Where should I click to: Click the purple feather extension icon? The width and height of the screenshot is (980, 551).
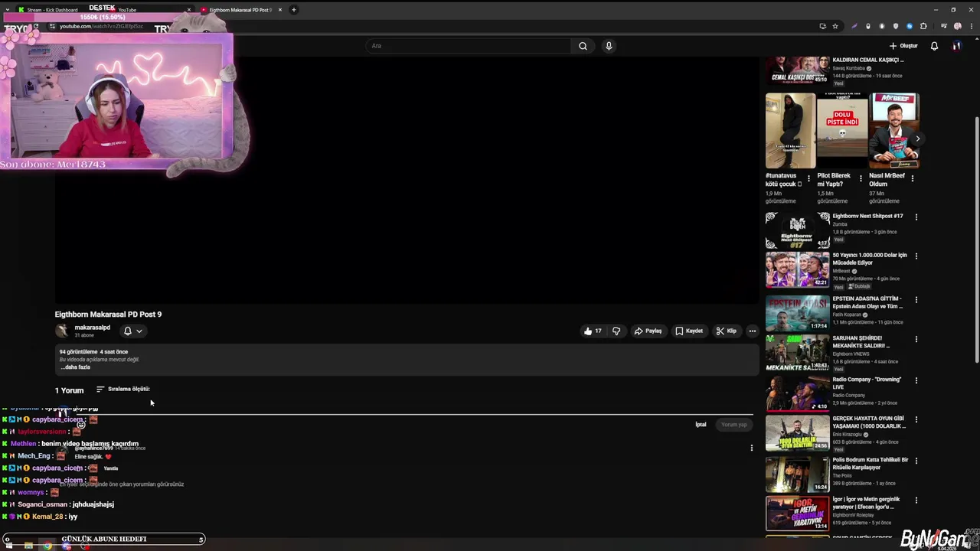[854, 26]
